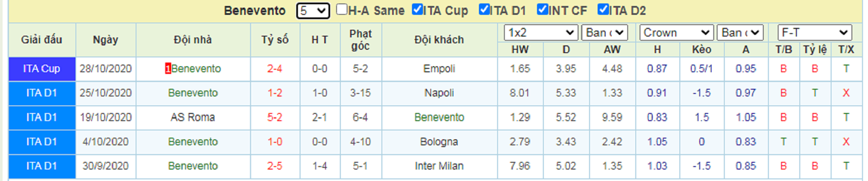
Task: Uncheck the ITA Cup filter checkbox
Action: point(417,9)
